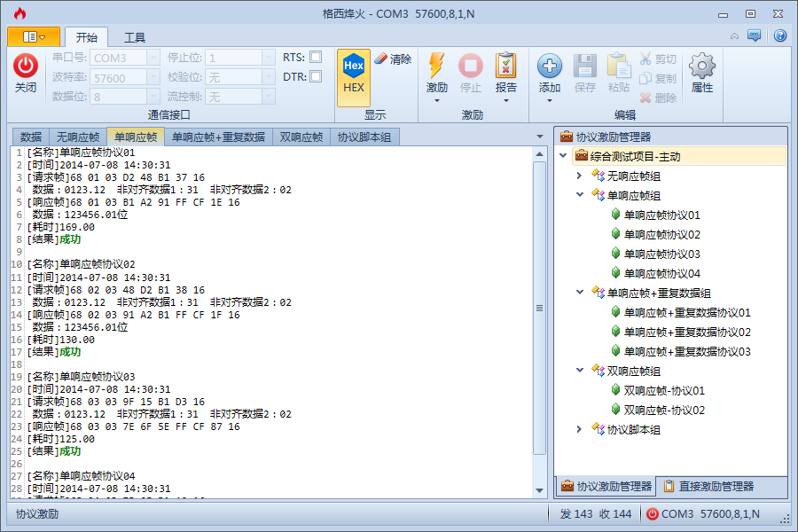Viewport: 798px width, 532px height.
Task: Click the 清除 eraser icon
Action: click(380, 59)
